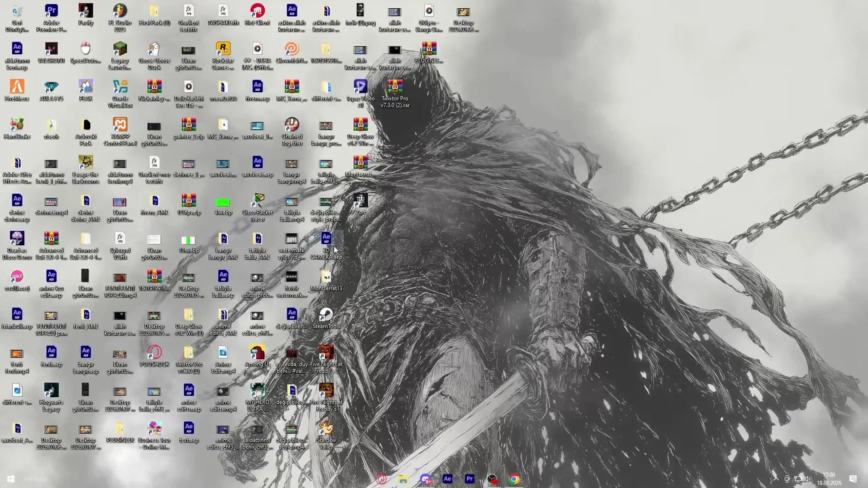
Task: Launch the Among Us desktop shortcut
Action: (257, 357)
